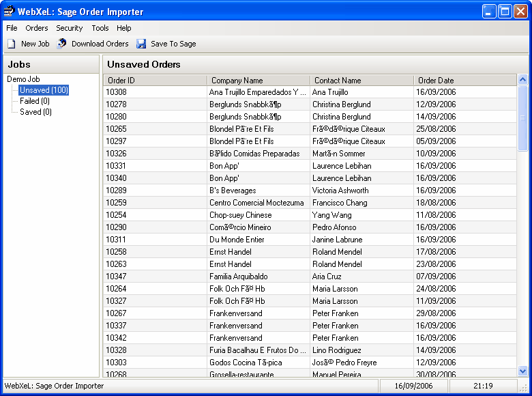Select order ID 10264
The width and height of the screenshot is (532, 396).
point(116,289)
